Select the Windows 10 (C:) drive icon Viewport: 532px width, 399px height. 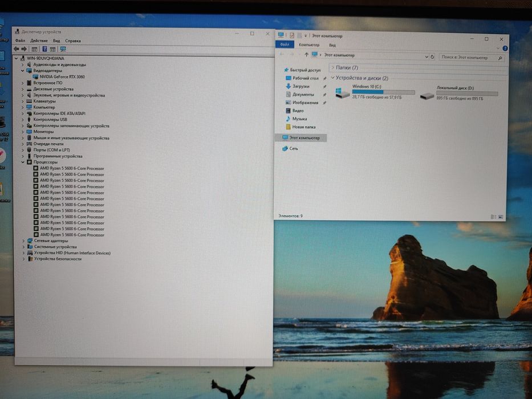pos(342,92)
